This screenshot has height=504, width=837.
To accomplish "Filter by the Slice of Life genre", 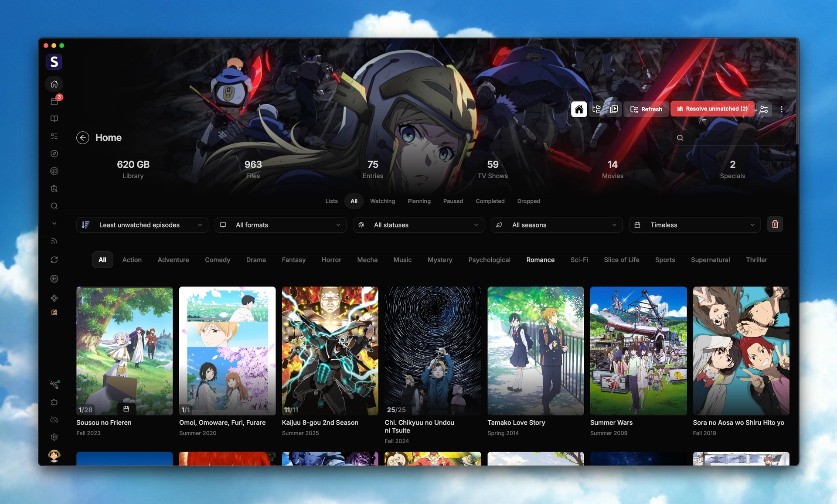I will [622, 260].
